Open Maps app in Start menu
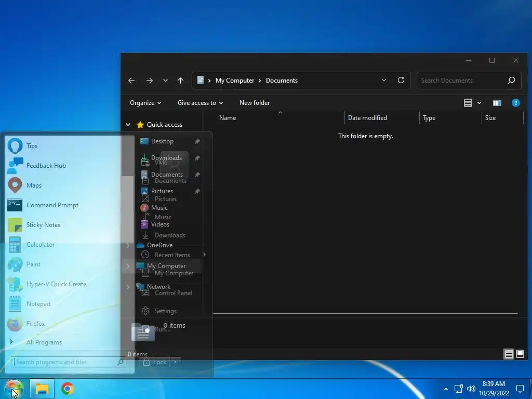This screenshot has height=399, width=532. click(x=63, y=185)
